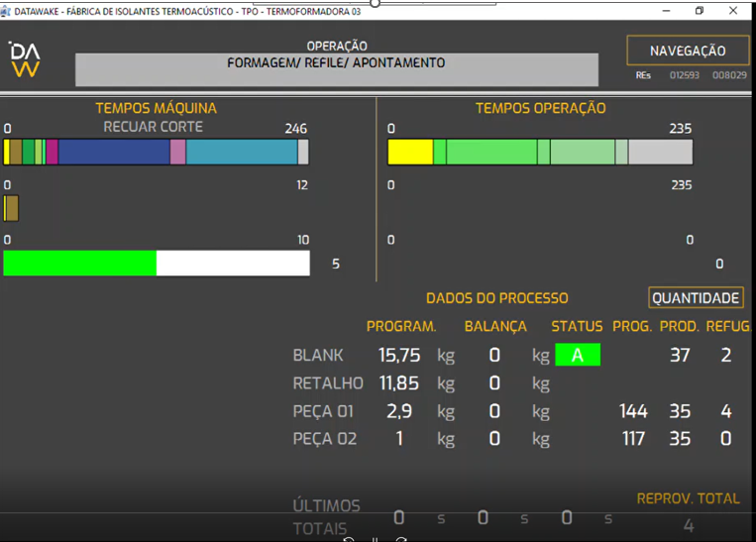Image resolution: width=756 pixels, height=542 pixels.
Task: Minimize the Datawake window
Action: pos(666,11)
